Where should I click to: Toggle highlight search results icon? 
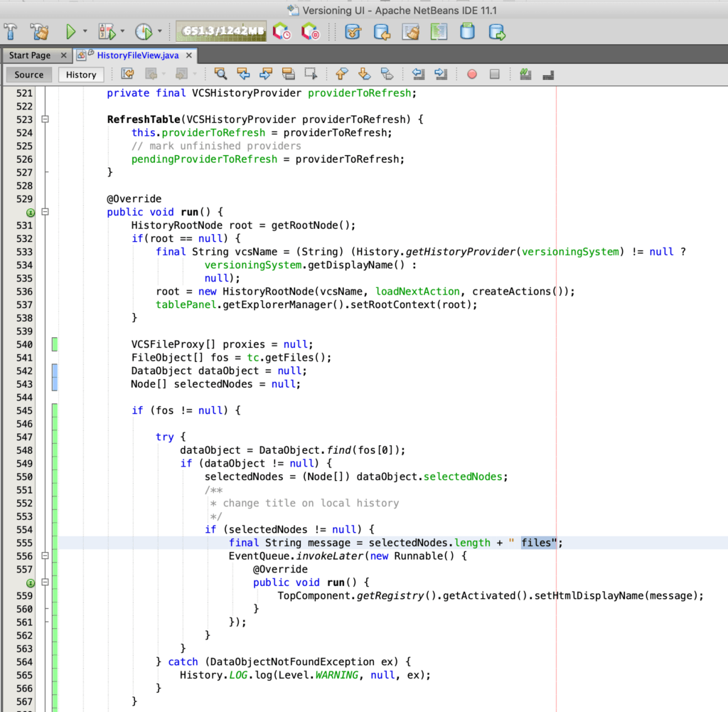point(287,74)
